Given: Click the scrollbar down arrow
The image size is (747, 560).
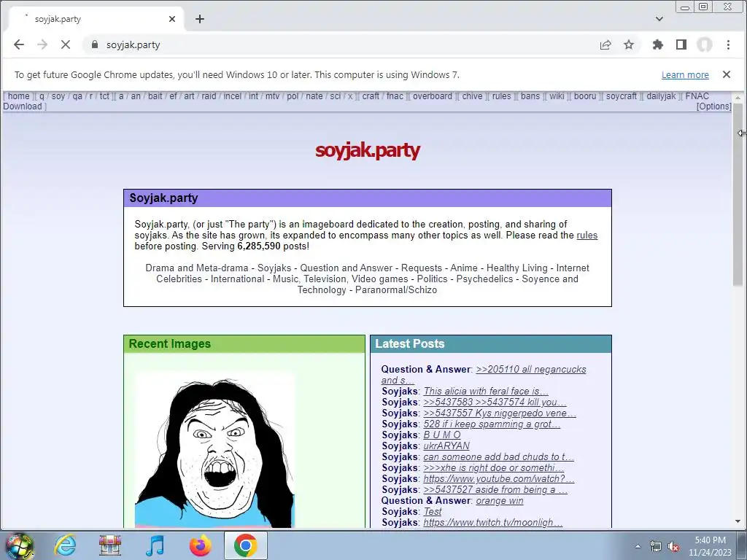Looking at the screenshot, I should click(738, 521).
